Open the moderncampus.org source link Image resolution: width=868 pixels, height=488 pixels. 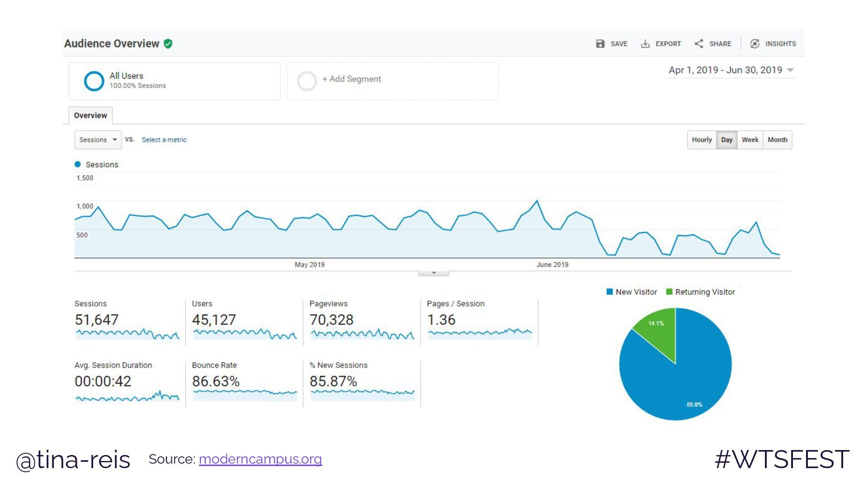click(x=260, y=459)
